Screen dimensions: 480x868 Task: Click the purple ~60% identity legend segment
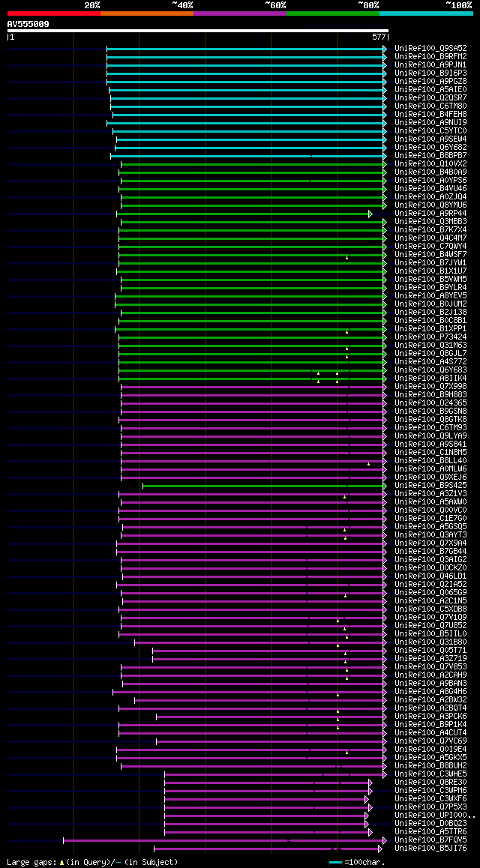[240, 13]
